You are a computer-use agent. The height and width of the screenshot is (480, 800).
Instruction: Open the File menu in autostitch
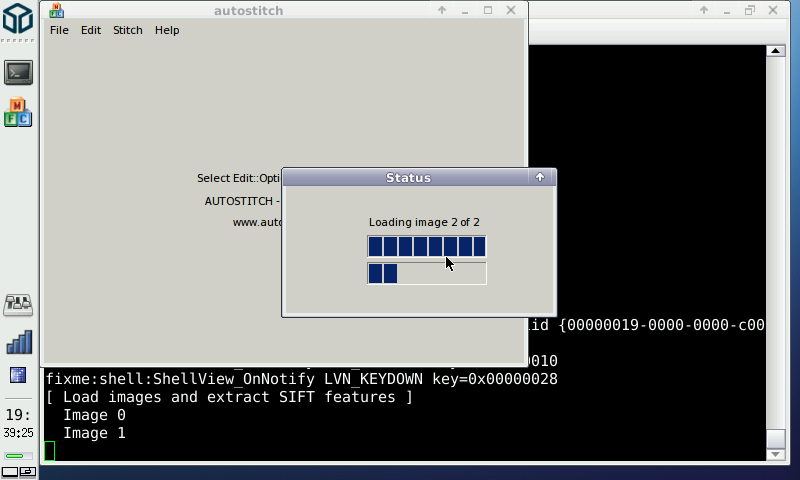pyautogui.click(x=59, y=30)
